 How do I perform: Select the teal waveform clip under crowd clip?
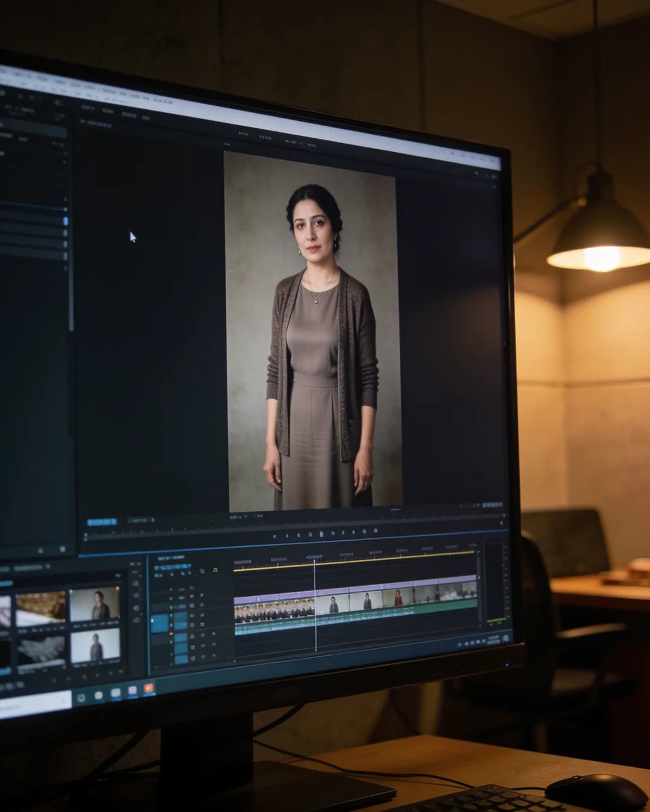tap(274, 627)
